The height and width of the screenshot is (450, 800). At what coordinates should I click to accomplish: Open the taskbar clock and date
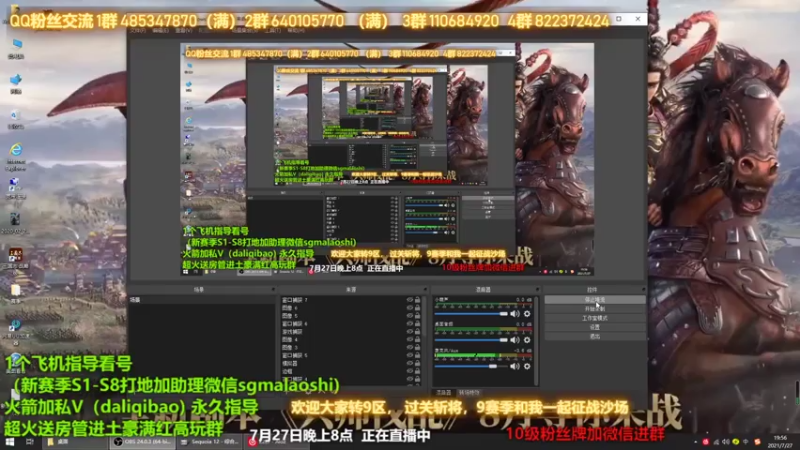781,441
